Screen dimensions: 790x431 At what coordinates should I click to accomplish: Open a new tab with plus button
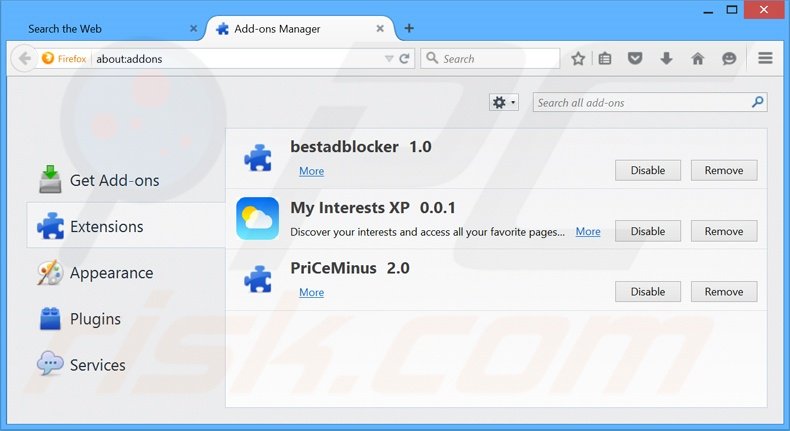point(409,28)
